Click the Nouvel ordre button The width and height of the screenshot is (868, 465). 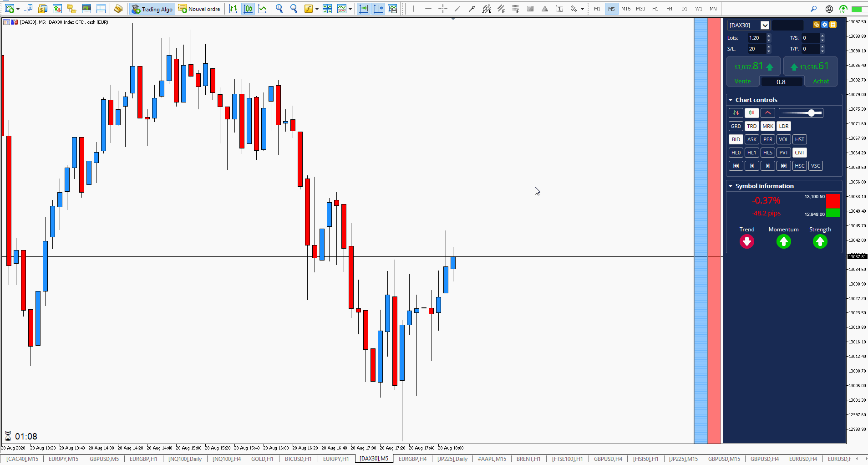[199, 9]
